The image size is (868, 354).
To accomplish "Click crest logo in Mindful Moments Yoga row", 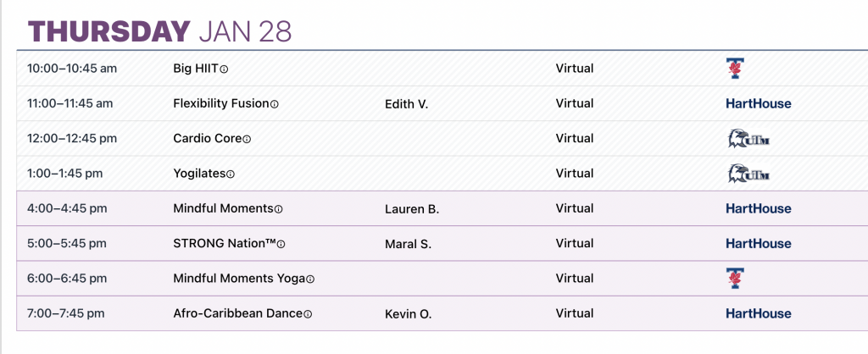I will click(x=734, y=278).
